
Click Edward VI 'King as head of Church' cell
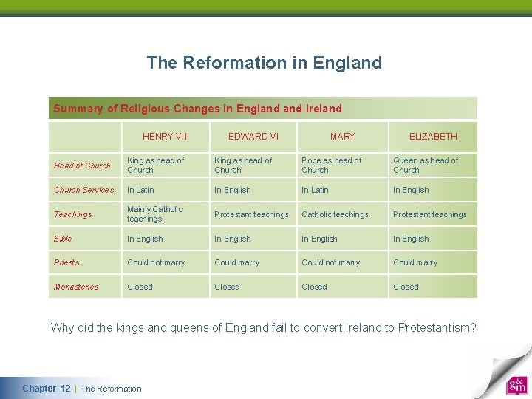[x=253, y=166]
